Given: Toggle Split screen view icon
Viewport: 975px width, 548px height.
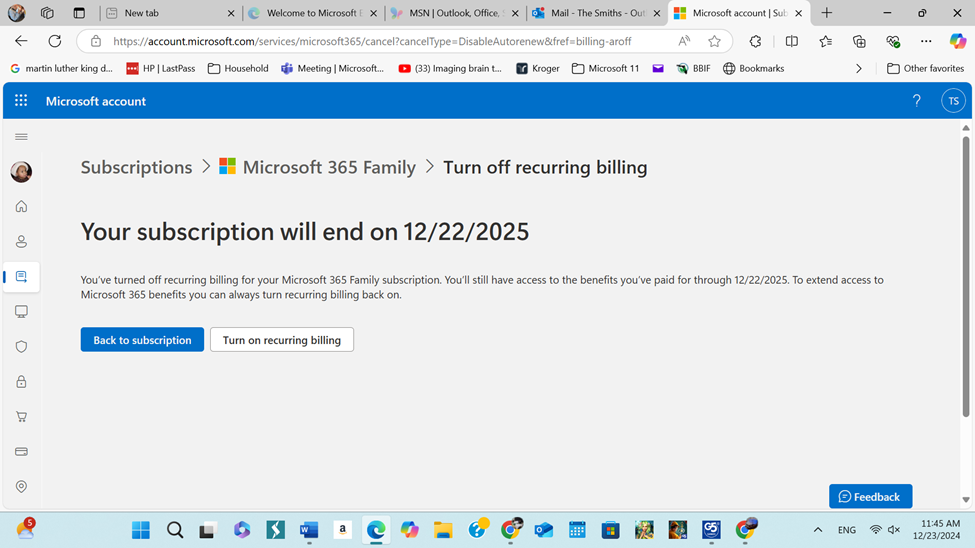Looking at the screenshot, I should 792,41.
